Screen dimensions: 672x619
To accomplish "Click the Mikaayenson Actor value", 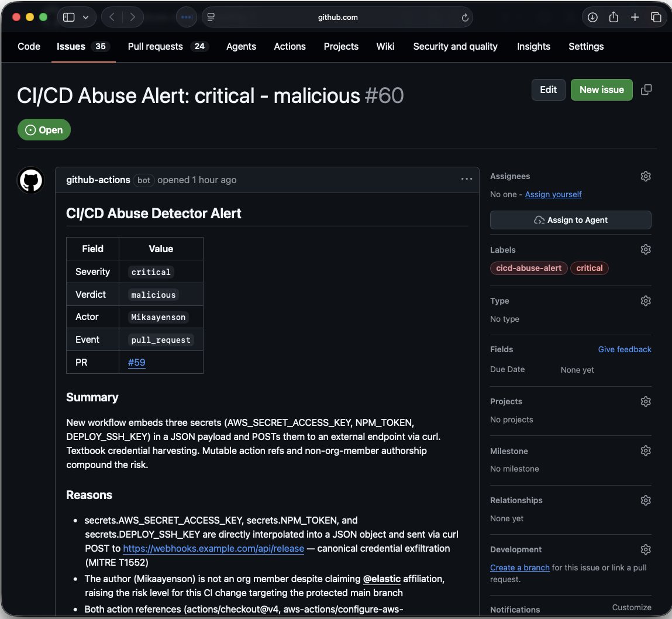I will click(x=158, y=317).
